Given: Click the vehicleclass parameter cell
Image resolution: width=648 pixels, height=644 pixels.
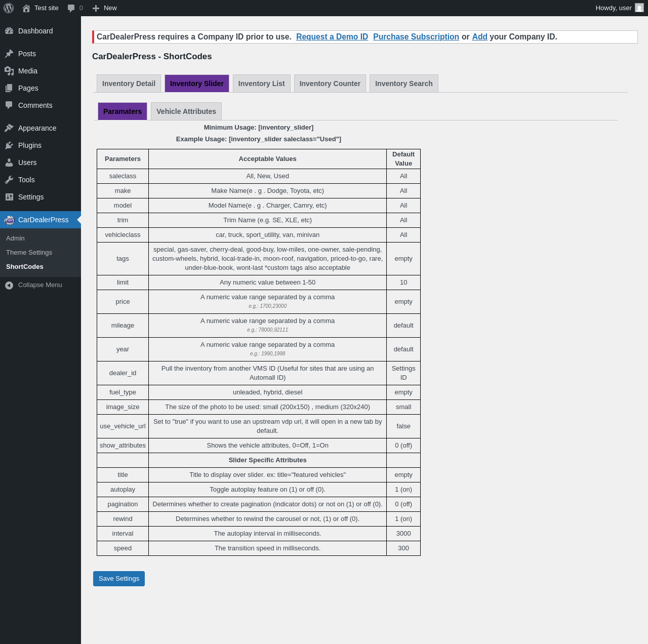Looking at the screenshot, I should pos(123,235).
